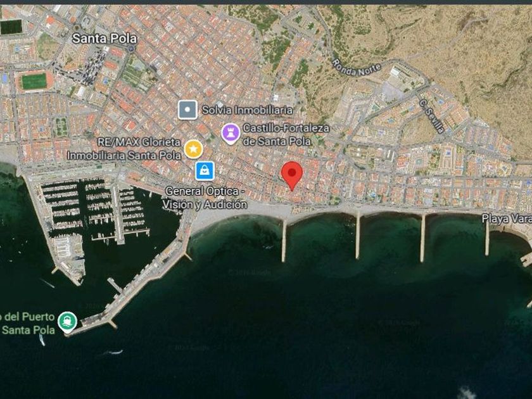Select the Solvia Inmobiliaria gray square icon
532x399 pixels.
pyautogui.click(x=187, y=110)
